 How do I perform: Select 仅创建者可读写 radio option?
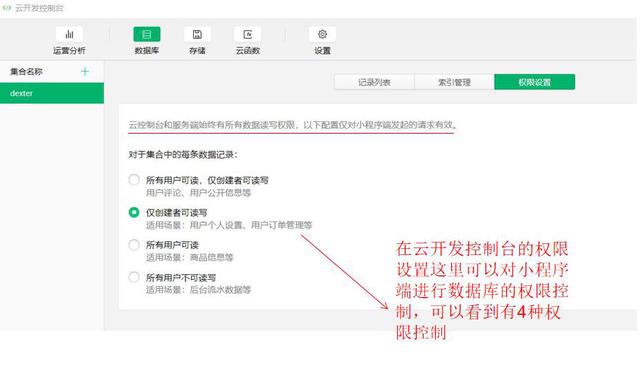[x=134, y=212]
